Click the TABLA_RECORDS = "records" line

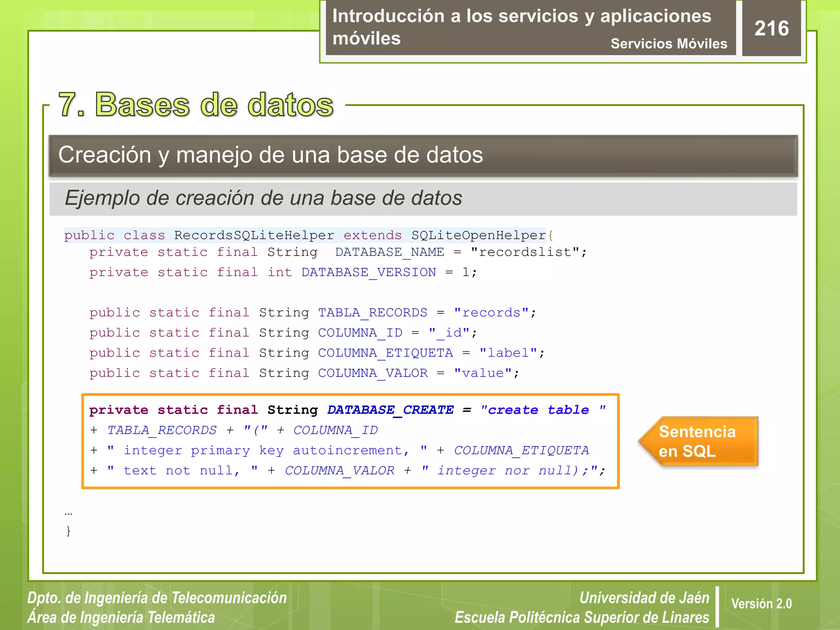tap(313, 313)
